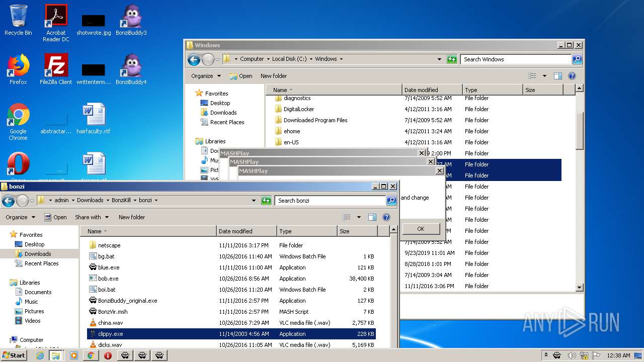644x362 pixels.
Task: Click OK in MASHPlay dialog
Action: [421, 229]
